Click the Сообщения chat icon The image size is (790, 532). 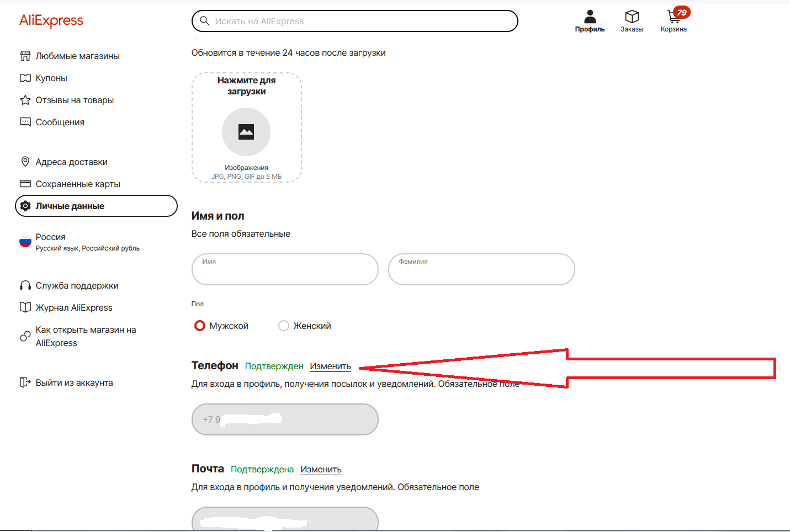(x=25, y=122)
